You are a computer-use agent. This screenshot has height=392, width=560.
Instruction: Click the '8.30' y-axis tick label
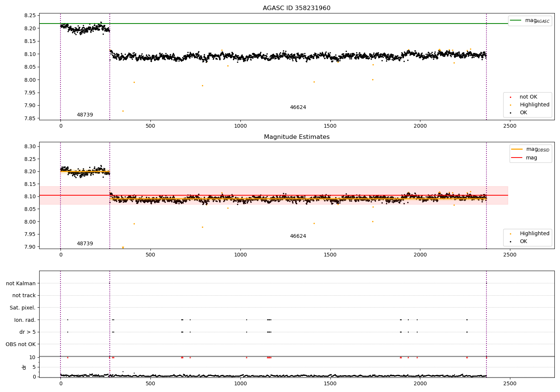click(30, 147)
